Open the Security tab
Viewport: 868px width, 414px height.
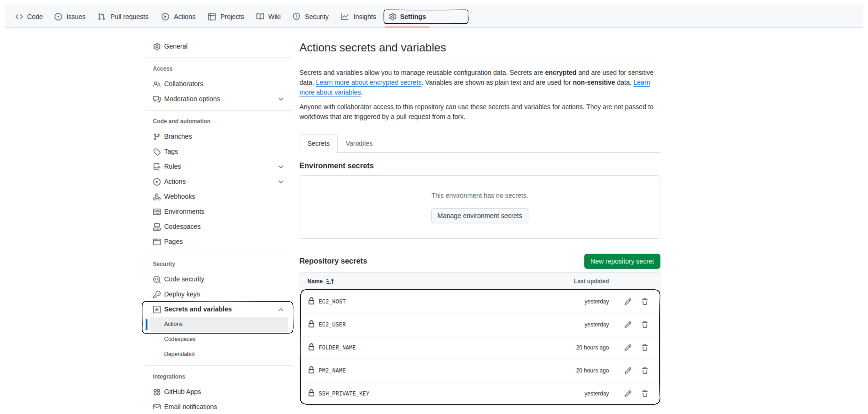(x=310, y=16)
